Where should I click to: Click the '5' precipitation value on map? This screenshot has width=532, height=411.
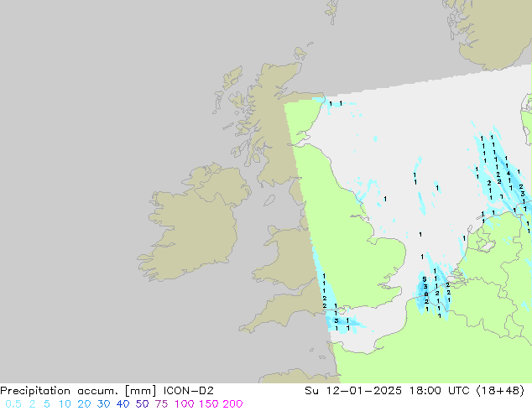pyautogui.click(x=425, y=279)
